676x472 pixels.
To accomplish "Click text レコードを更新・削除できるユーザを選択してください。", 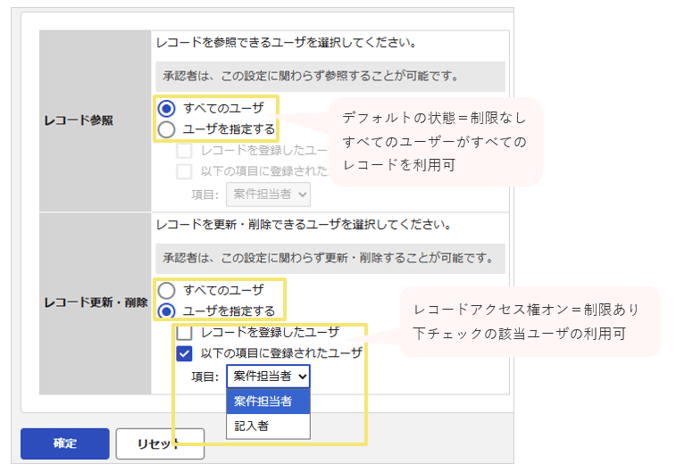I will 304,225.
